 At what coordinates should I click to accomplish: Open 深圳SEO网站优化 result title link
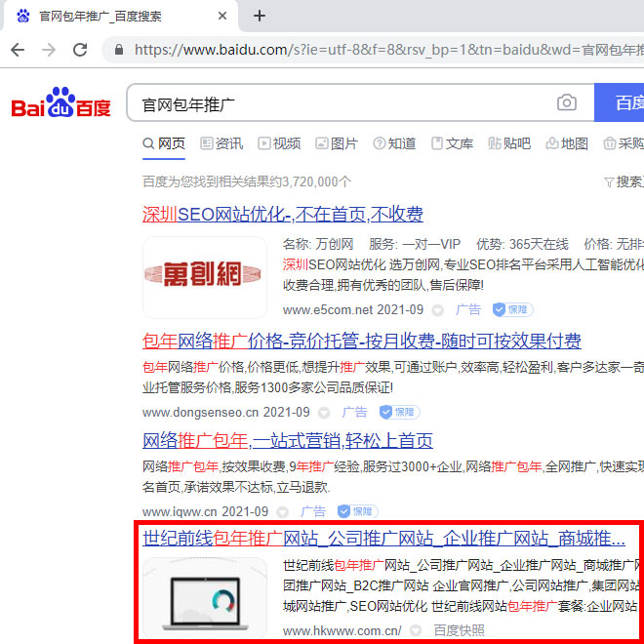pyautogui.click(x=283, y=214)
